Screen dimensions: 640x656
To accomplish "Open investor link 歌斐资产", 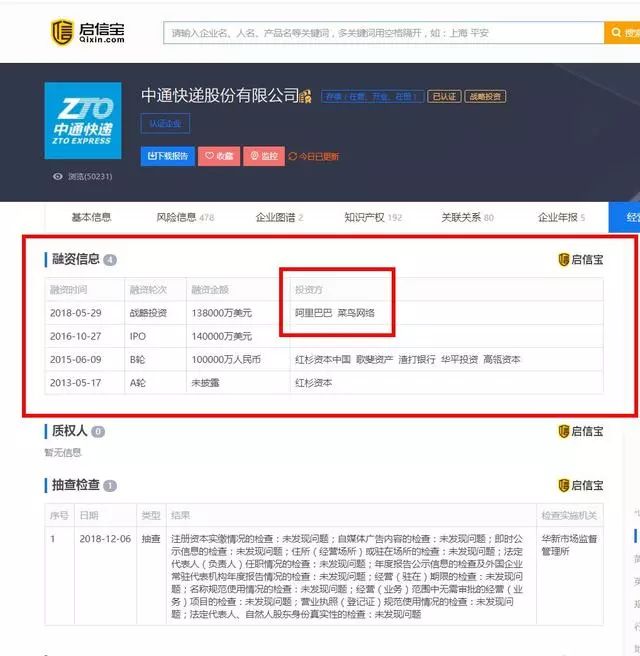I will click(x=375, y=359).
